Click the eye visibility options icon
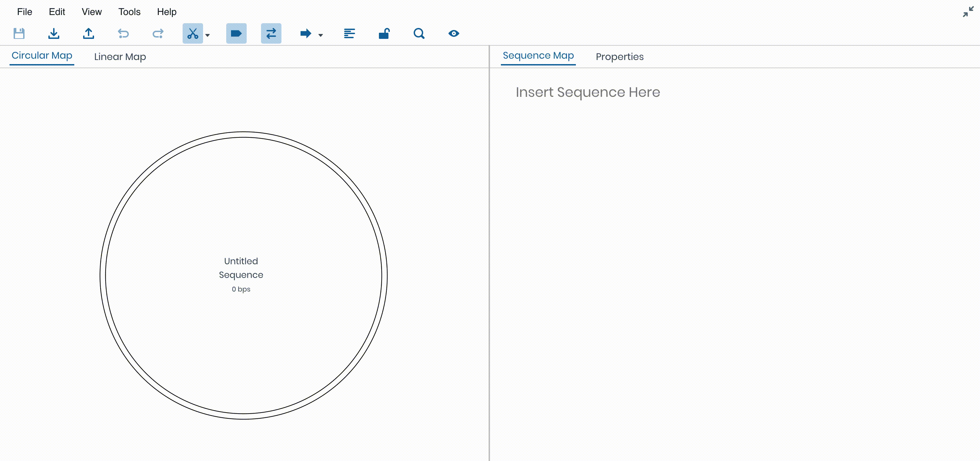980x461 pixels. coord(454,33)
